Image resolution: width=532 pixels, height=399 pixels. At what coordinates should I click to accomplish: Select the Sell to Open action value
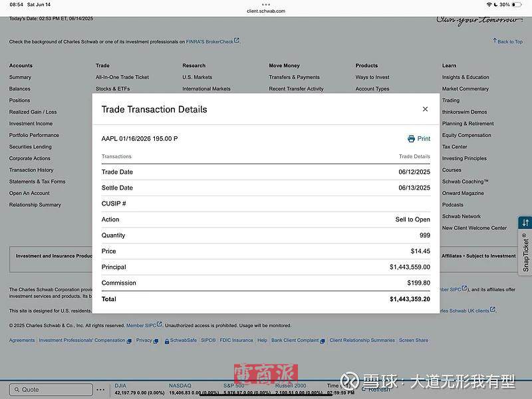412,219
